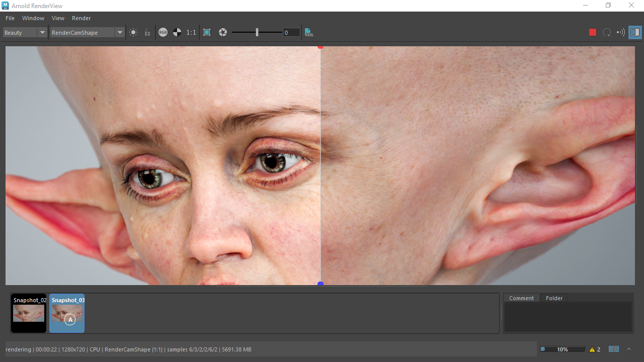
Task: Click the debug shading aperture icon
Action: pos(223,32)
